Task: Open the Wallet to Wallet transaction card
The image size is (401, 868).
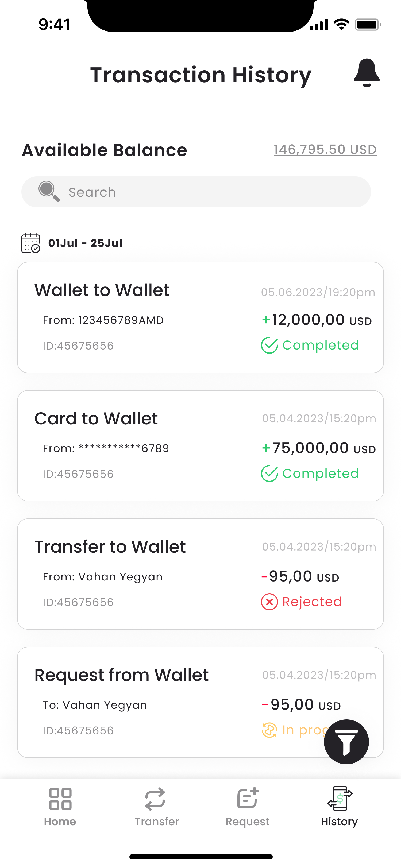Action: coord(200,317)
